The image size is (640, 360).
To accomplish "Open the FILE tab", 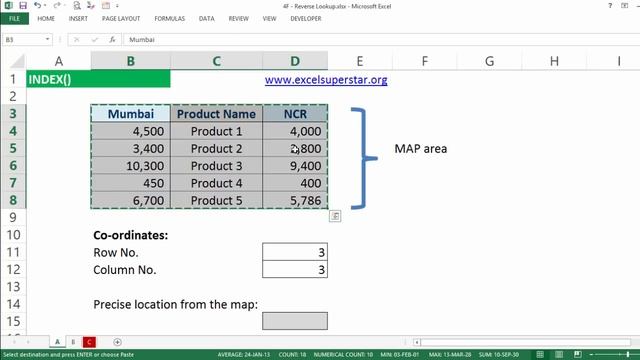I will click(14, 19).
